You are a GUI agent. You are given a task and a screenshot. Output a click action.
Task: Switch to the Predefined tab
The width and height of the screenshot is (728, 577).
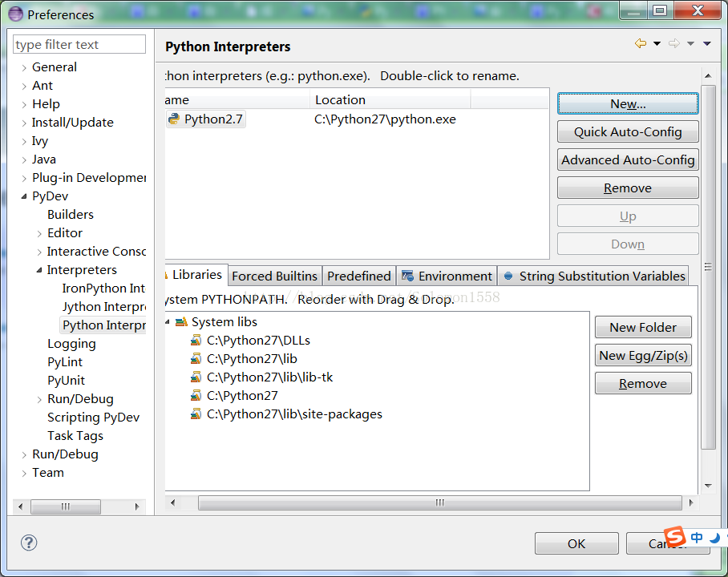point(359,276)
